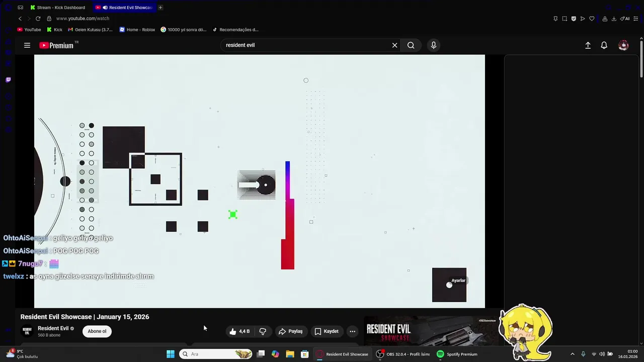Reload the current page
644x362 pixels.
coord(38,19)
